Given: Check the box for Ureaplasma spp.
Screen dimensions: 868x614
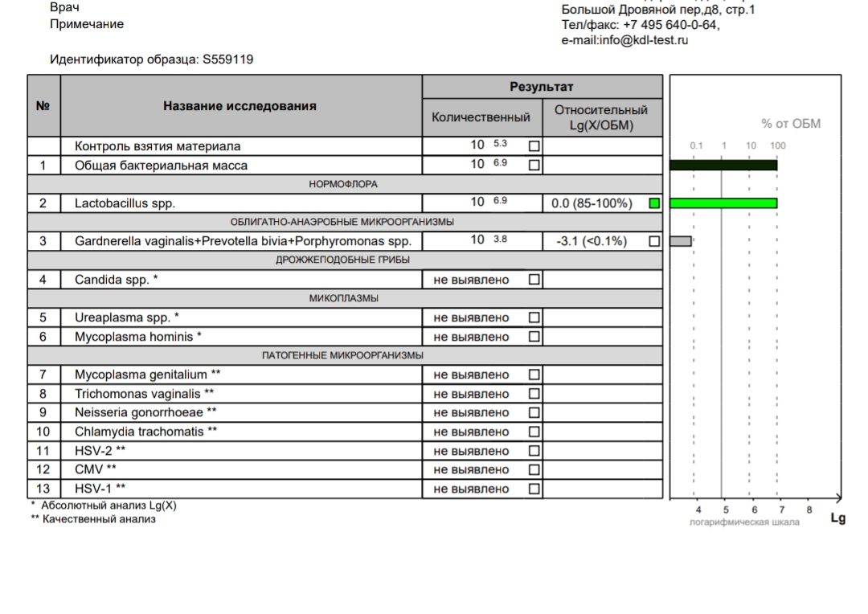Looking at the screenshot, I should point(534,317).
